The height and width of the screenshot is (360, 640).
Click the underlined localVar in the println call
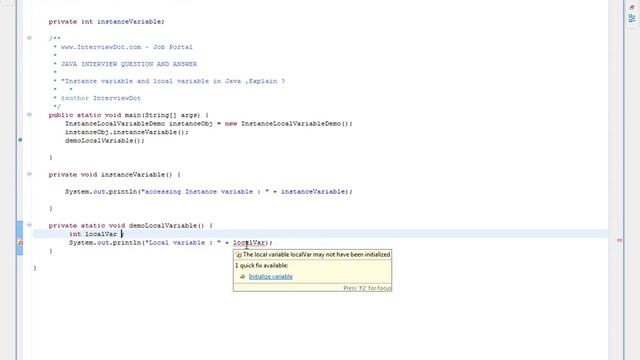pyautogui.click(x=249, y=243)
